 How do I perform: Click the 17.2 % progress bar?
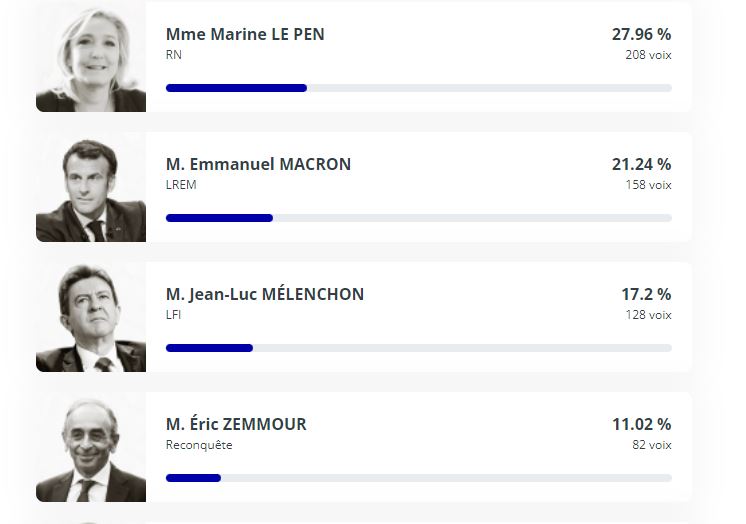419,348
